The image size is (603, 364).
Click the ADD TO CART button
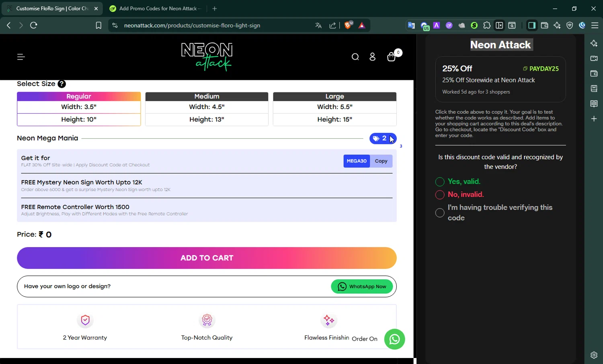[x=207, y=258]
